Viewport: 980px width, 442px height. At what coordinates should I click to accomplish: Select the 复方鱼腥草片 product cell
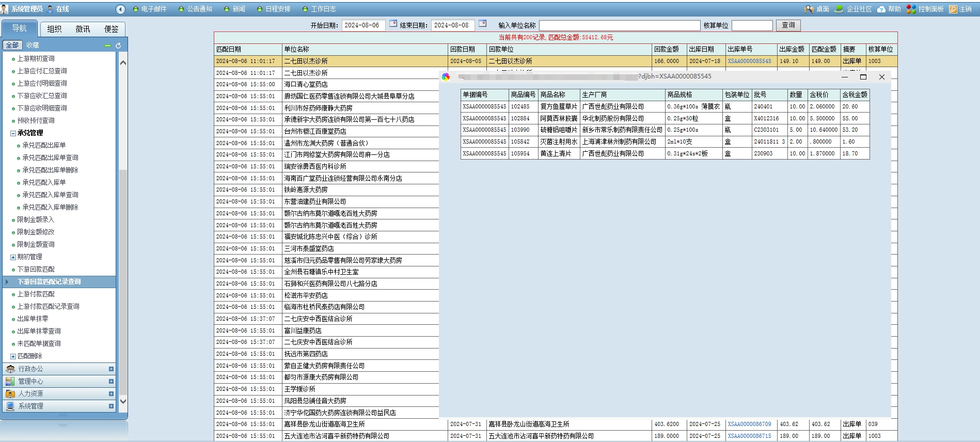point(559,107)
